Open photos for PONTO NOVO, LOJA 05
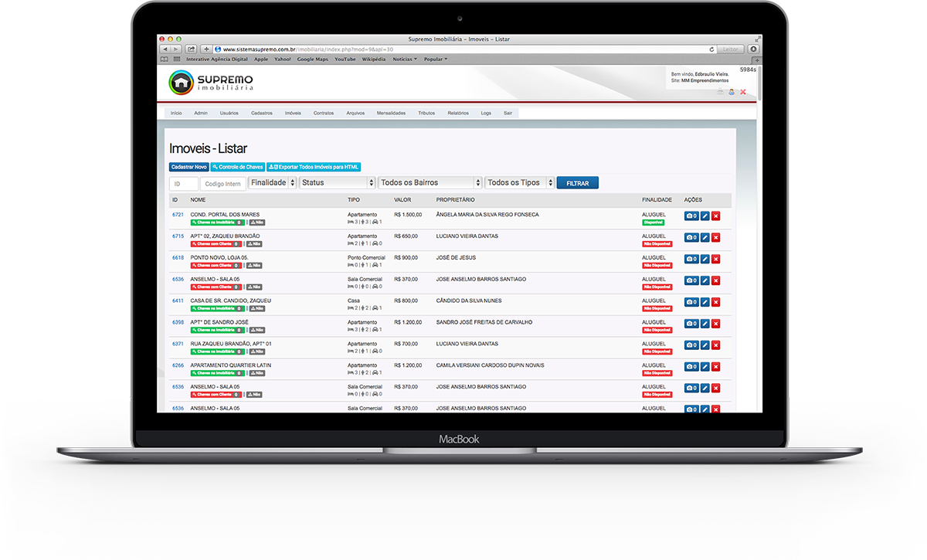927x560 pixels. 691,260
